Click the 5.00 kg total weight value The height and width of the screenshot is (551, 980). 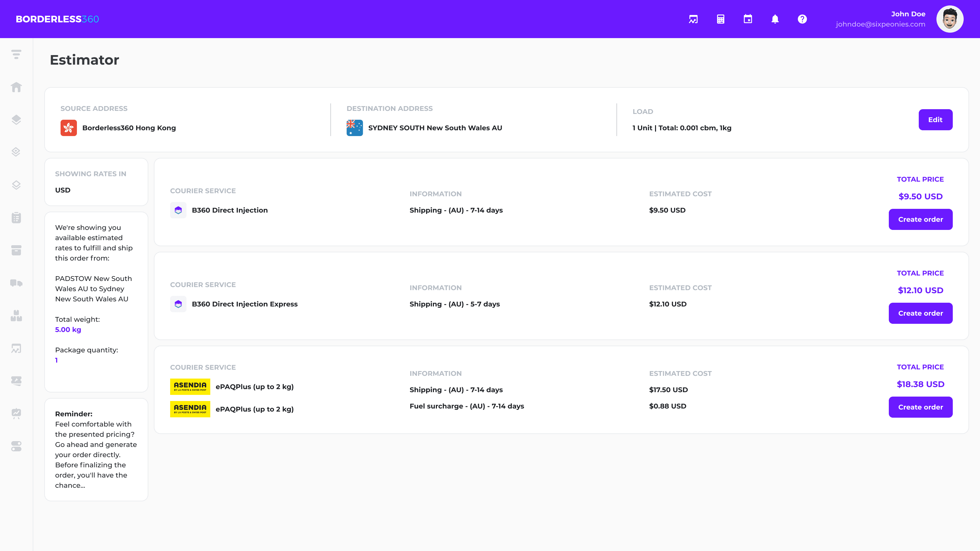pos(68,330)
